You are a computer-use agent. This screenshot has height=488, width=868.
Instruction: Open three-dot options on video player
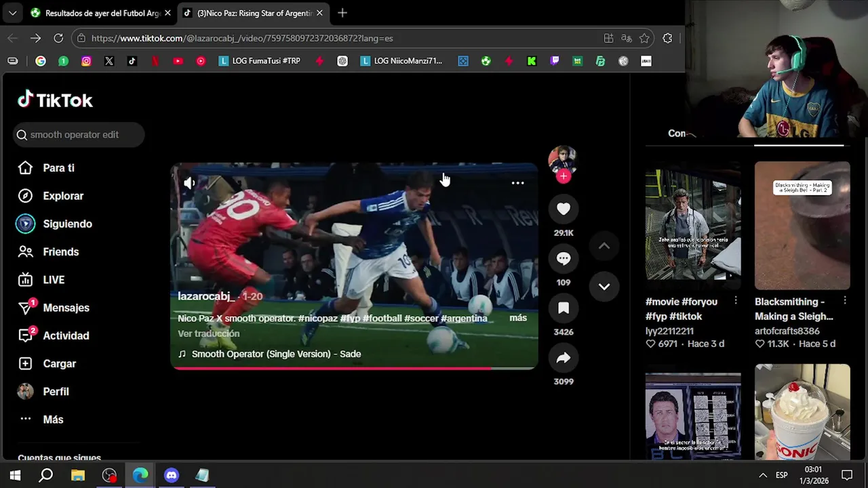[517, 183]
